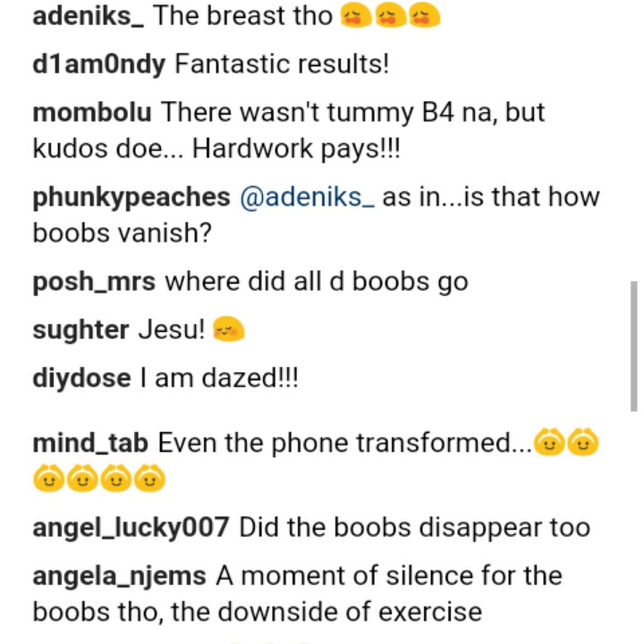The height and width of the screenshot is (644, 644).
Task: Select the 'I am dazed!!!' comment text
Action: point(219,377)
